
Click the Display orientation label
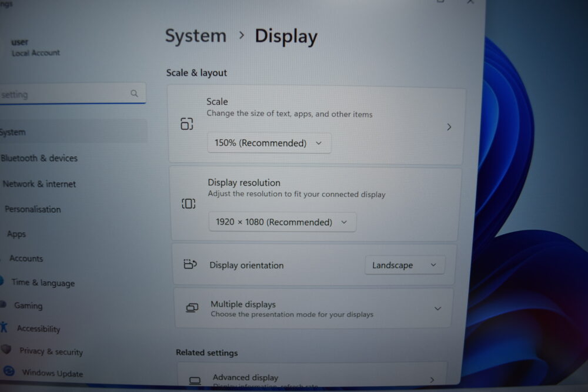click(246, 265)
